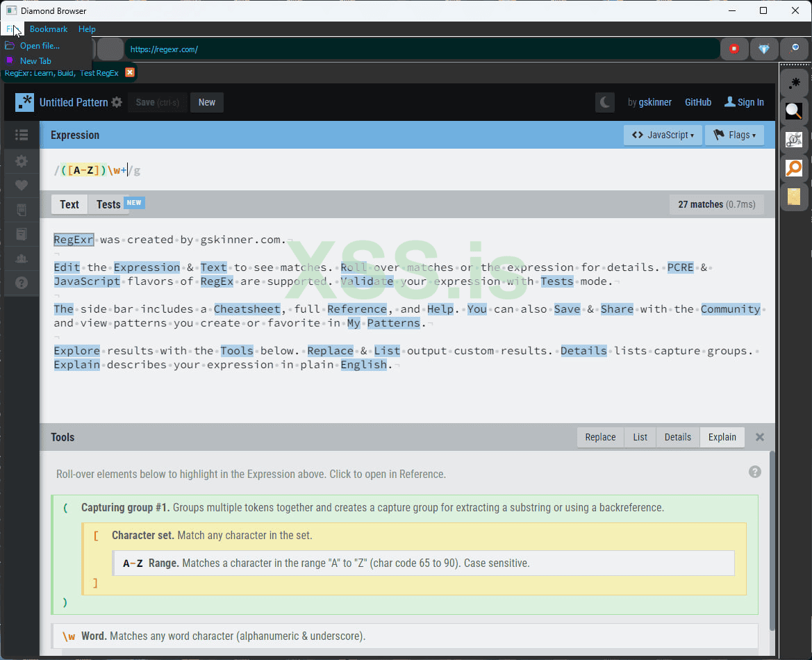
Task: Select the Replace tool tab
Action: tap(600, 437)
